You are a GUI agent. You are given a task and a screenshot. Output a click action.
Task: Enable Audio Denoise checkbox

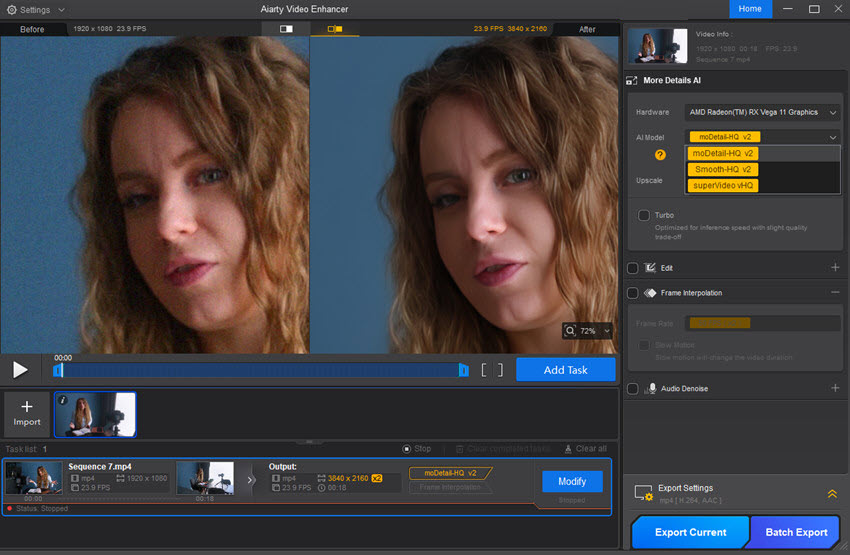point(633,389)
